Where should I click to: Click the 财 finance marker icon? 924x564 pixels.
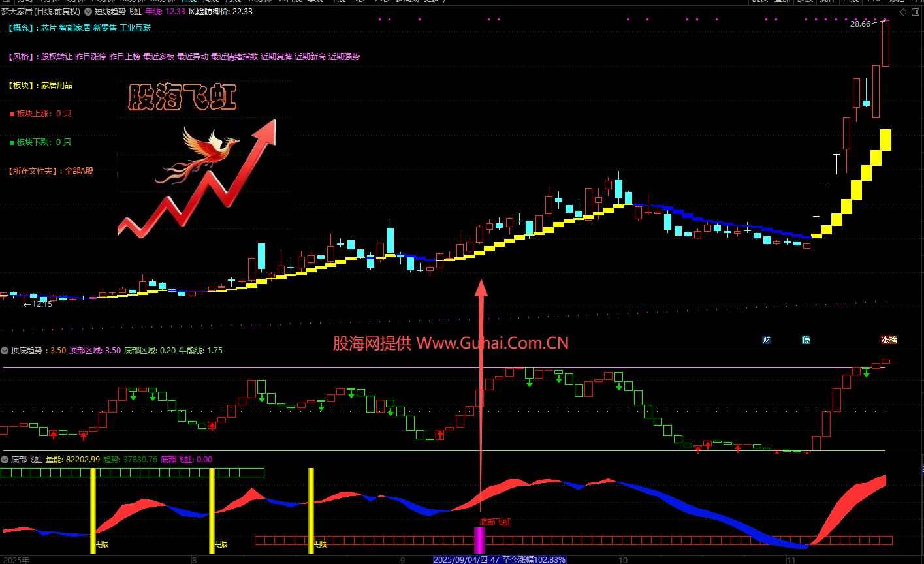[766, 339]
